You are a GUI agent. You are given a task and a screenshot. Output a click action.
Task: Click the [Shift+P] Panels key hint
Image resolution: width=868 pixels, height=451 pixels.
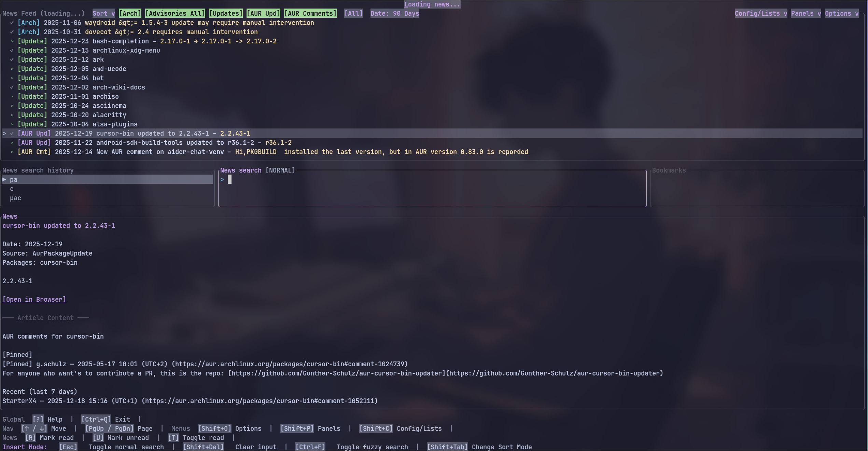tap(310, 428)
